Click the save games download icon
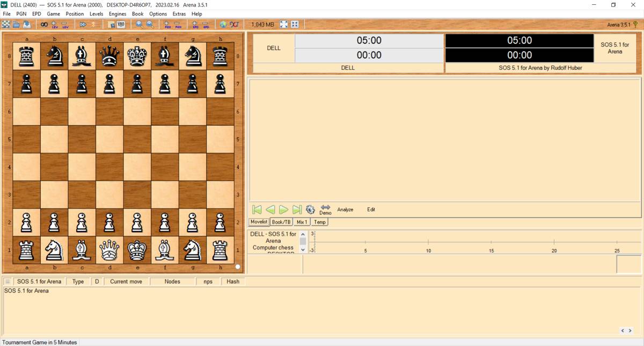The height and width of the screenshot is (346, 644). coord(28,24)
